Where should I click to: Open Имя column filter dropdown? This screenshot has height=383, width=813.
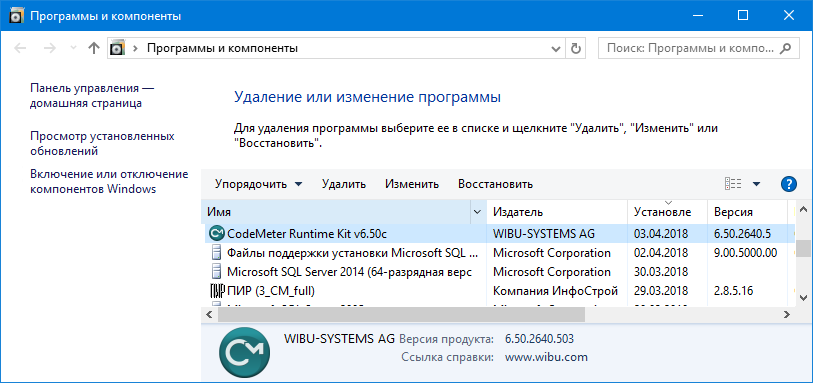478,212
